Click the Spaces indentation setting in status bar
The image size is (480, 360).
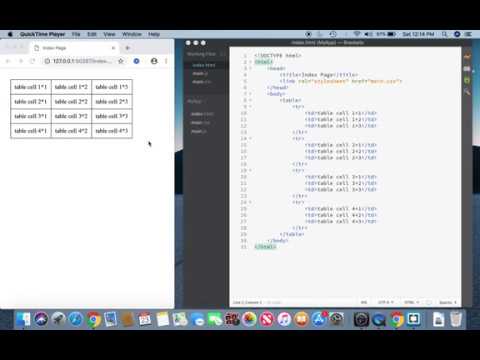click(x=448, y=302)
